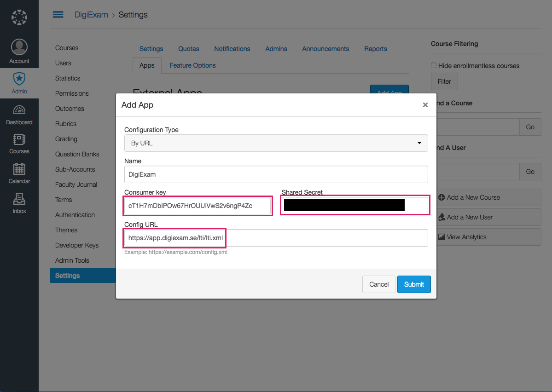Open Developer Keys in the admin menu
The image size is (552, 392).
click(x=77, y=245)
